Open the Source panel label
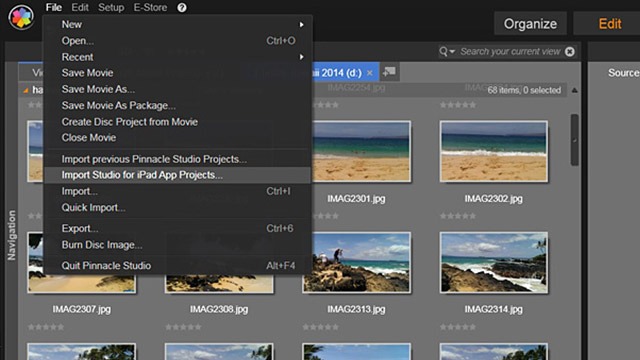The width and height of the screenshot is (640, 360). click(x=623, y=73)
